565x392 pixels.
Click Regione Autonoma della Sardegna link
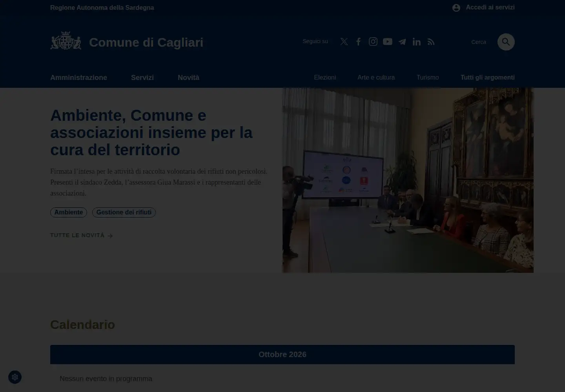[102, 8]
